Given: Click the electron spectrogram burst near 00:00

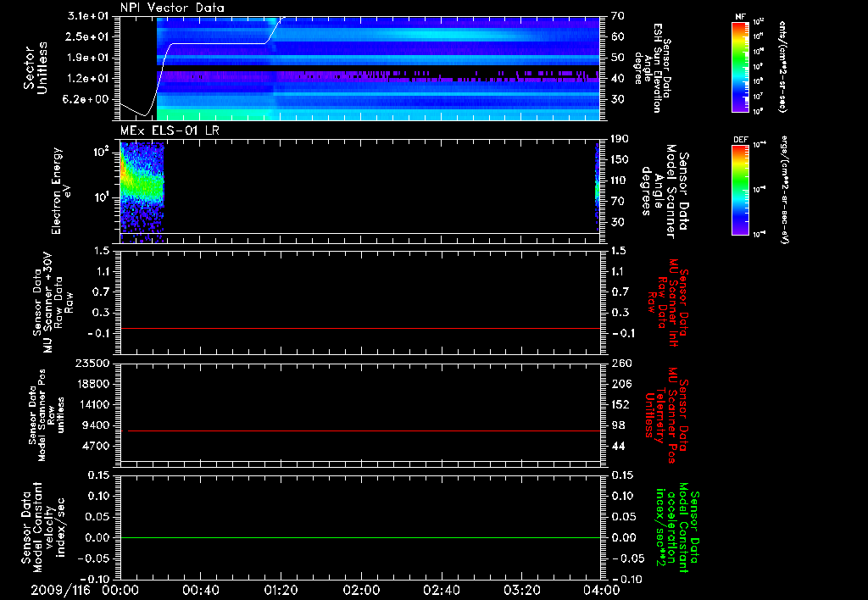Looking at the screenshot, I should coord(142,192).
